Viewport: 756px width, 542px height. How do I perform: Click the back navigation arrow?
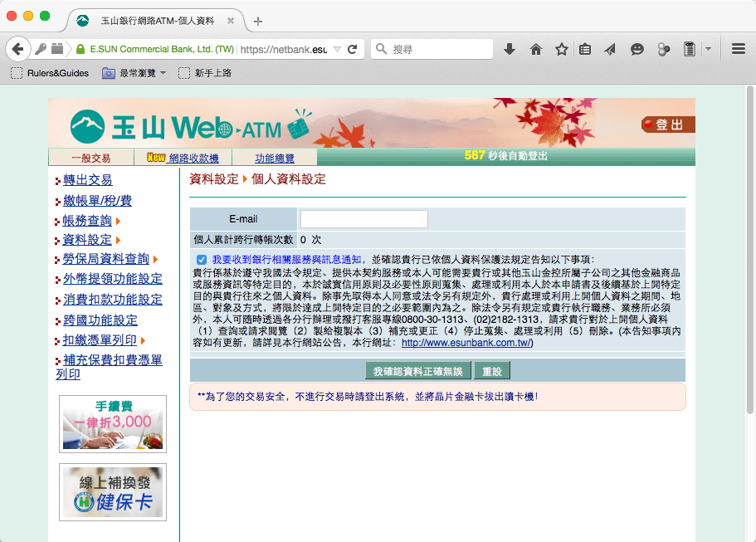tap(18, 48)
